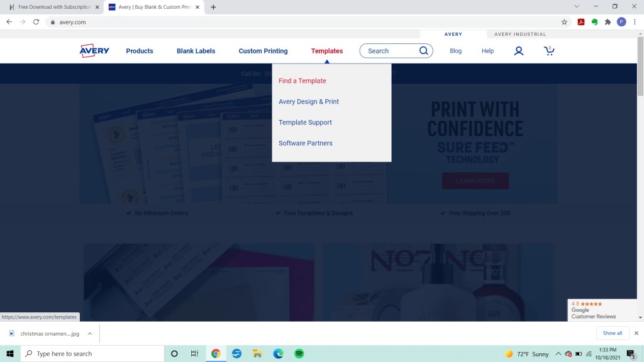Click battery tray icon
This screenshot has width=644, height=362.
tap(579, 354)
